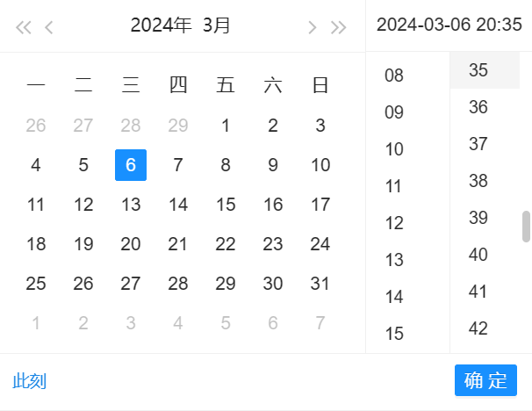The height and width of the screenshot is (411, 532).
Task: Go to next month arrow
Action: click(x=313, y=27)
